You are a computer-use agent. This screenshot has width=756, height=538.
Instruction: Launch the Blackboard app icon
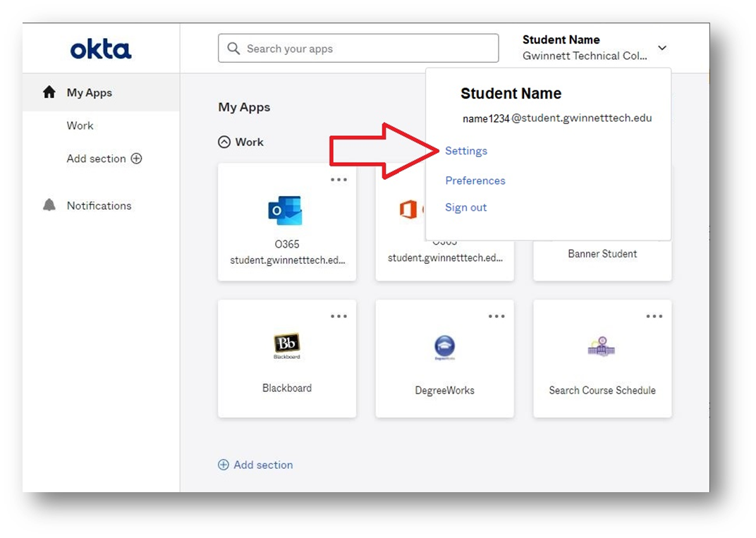286,346
